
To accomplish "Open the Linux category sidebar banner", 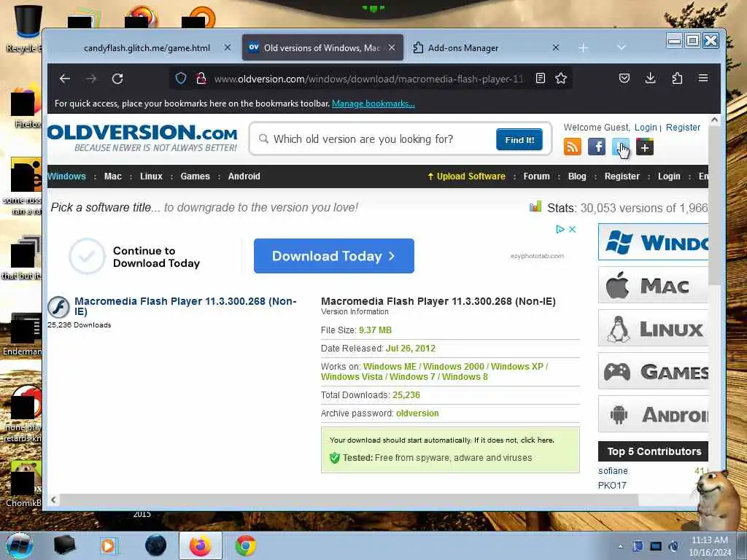I will 653,328.
